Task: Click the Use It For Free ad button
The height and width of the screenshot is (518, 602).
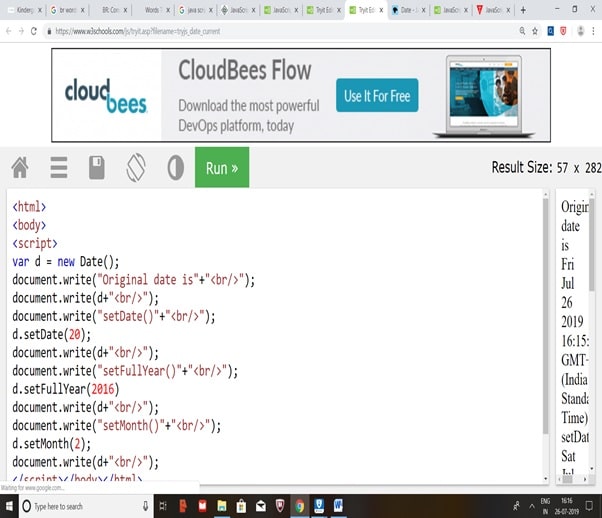Action: pyautogui.click(x=377, y=95)
